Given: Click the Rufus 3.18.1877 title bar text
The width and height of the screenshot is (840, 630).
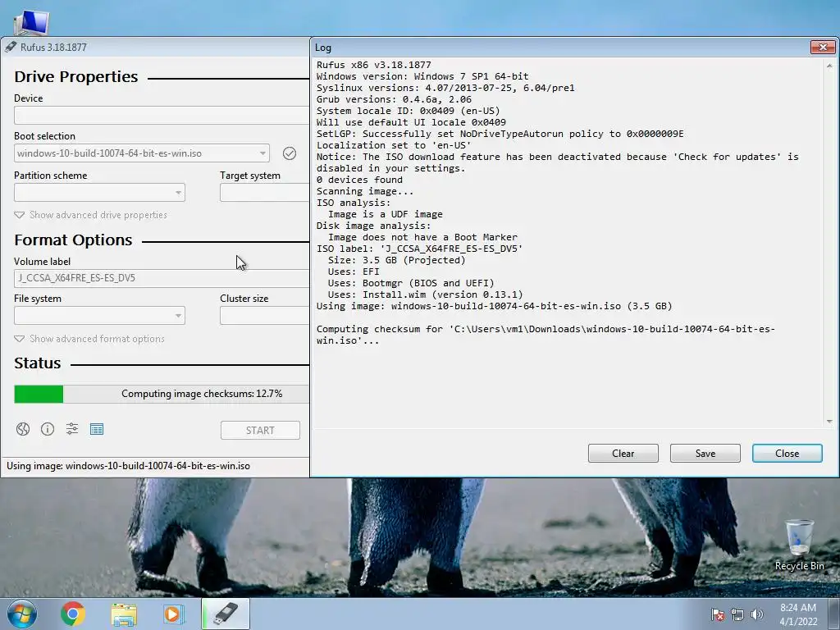Looking at the screenshot, I should click(x=53, y=47).
